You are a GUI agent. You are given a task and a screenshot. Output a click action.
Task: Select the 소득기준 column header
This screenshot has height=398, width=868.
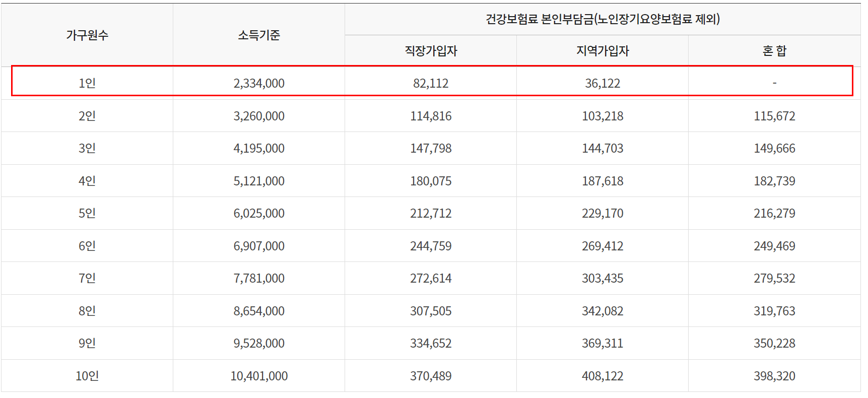tap(259, 35)
